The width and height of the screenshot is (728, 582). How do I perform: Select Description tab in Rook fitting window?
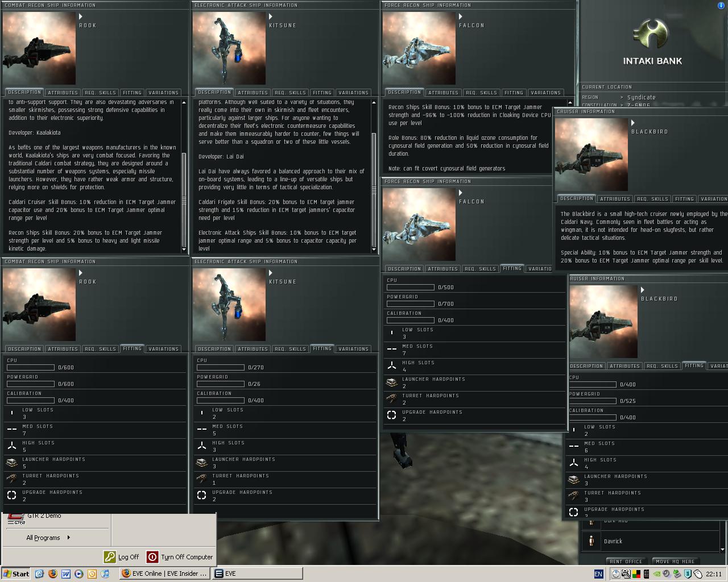click(24, 349)
